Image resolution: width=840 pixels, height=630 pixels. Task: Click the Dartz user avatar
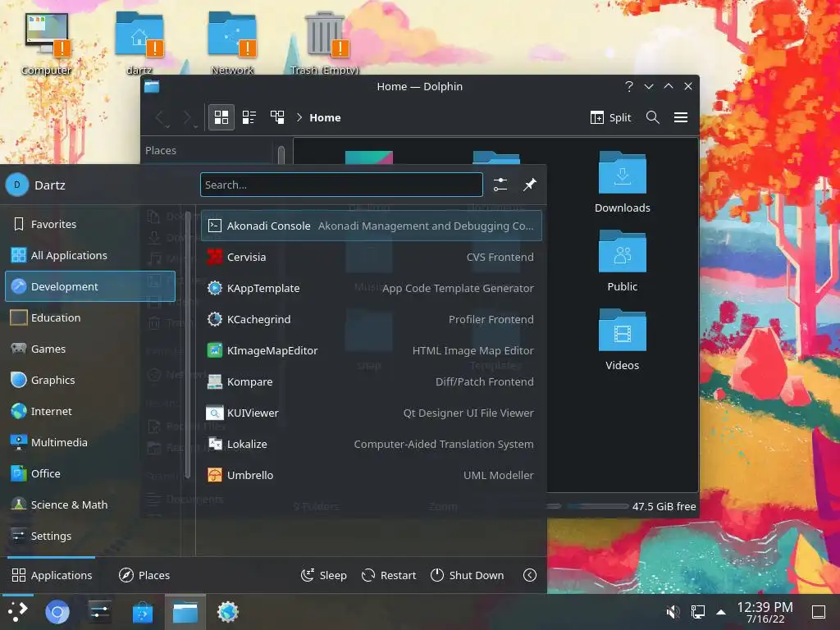(16, 185)
